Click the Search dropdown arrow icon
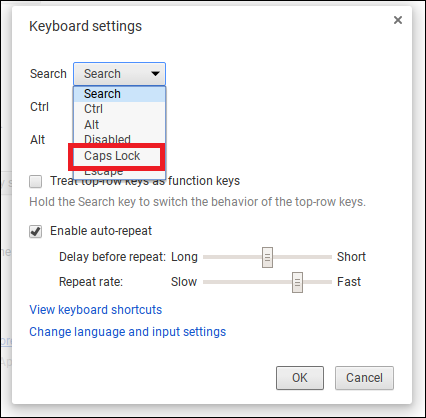This screenshot has width=426, height=418. (x=155, y=74)
